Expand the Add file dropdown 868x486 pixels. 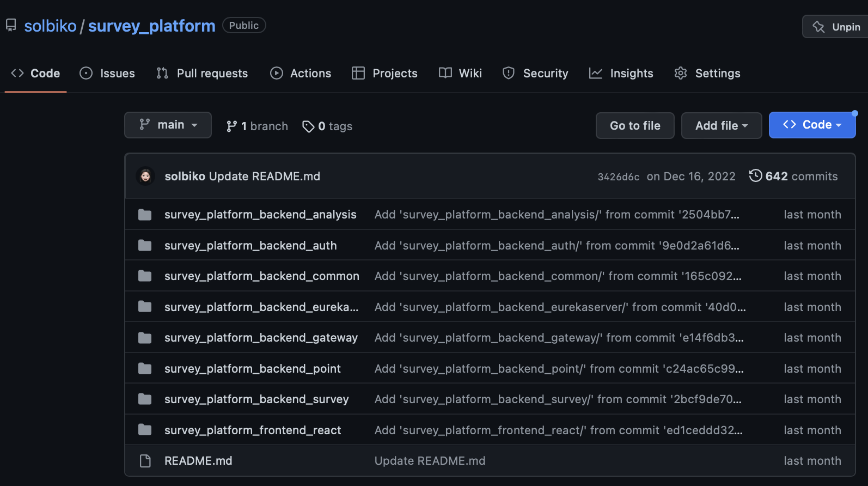tap(722, 125)
